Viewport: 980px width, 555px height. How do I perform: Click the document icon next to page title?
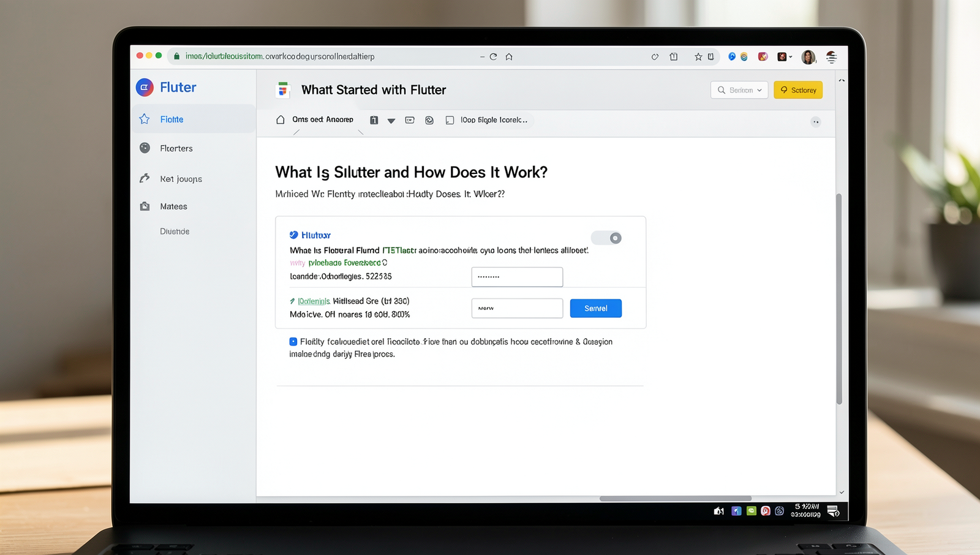[x=282, y=89]
